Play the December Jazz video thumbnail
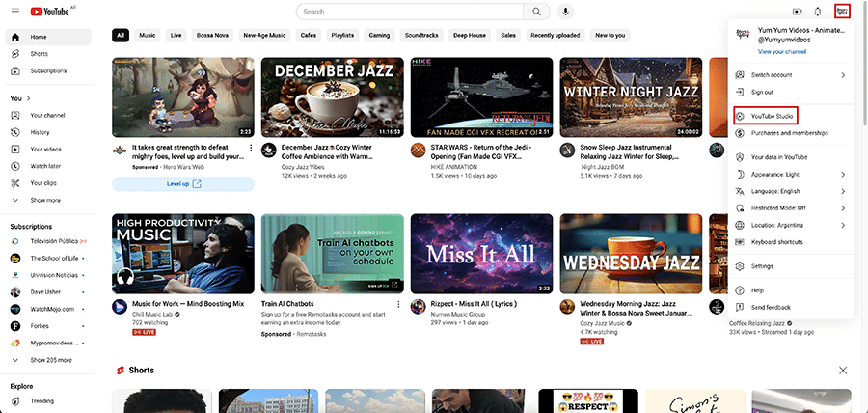The width and height of the screenshot is (868, 413). (332, 97)
